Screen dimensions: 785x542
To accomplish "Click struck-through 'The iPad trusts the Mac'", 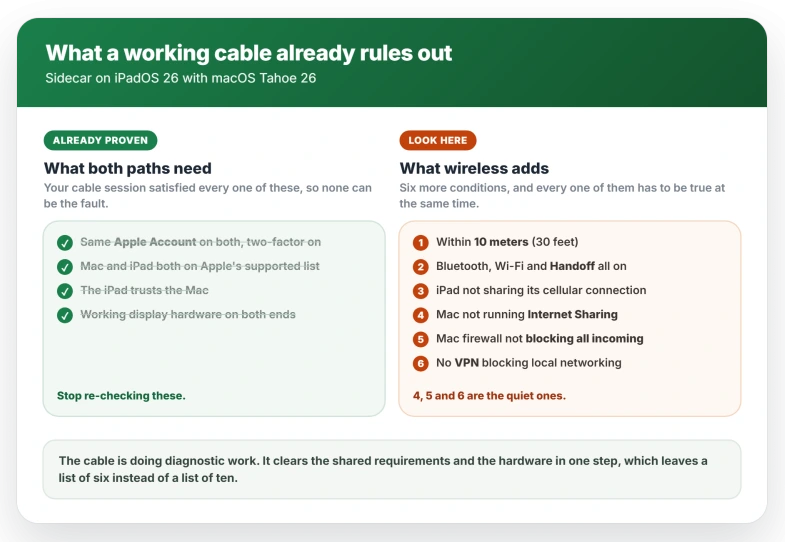I will [144, 290].
